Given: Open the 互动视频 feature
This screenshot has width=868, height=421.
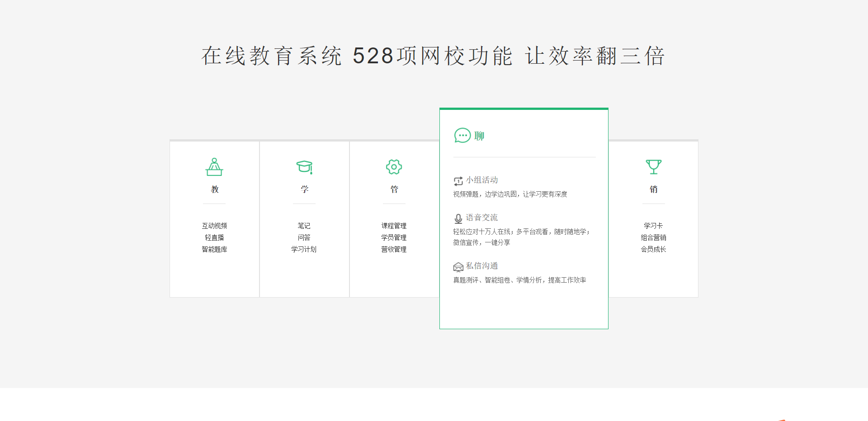Looking at the screenshot, I should click(x=214, y=226).
